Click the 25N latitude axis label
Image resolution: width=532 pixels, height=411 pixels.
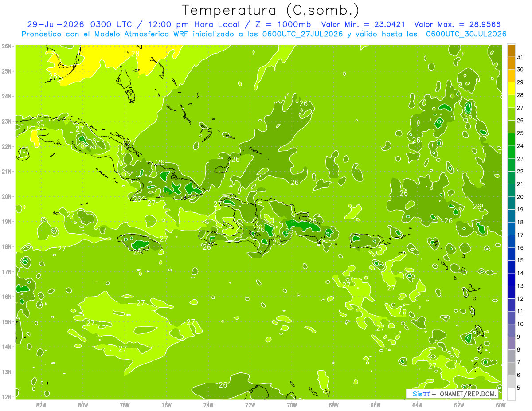click(7, 71)
